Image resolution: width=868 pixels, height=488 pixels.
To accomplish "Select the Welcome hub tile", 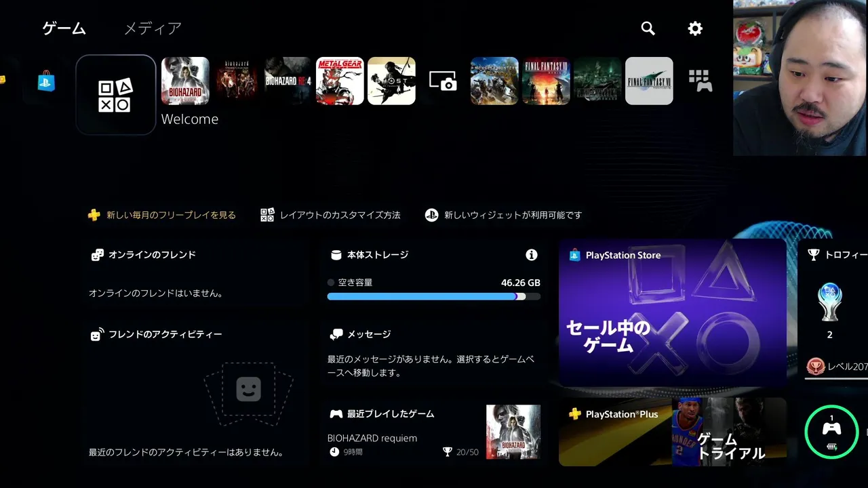I will click(116, 95).
